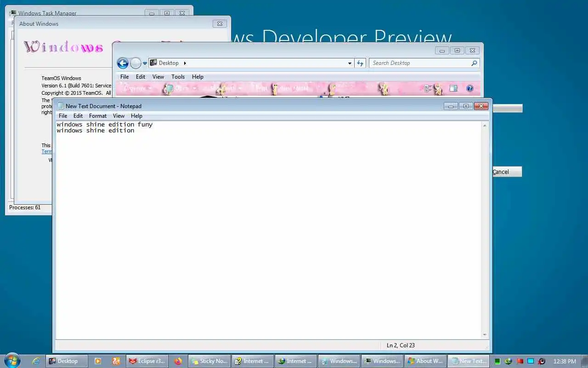Image resolution: width=588 pixels, height=368 pixels.
Task: Click the "Processes: 61" status in Task Manager
Action: [25, 207]
